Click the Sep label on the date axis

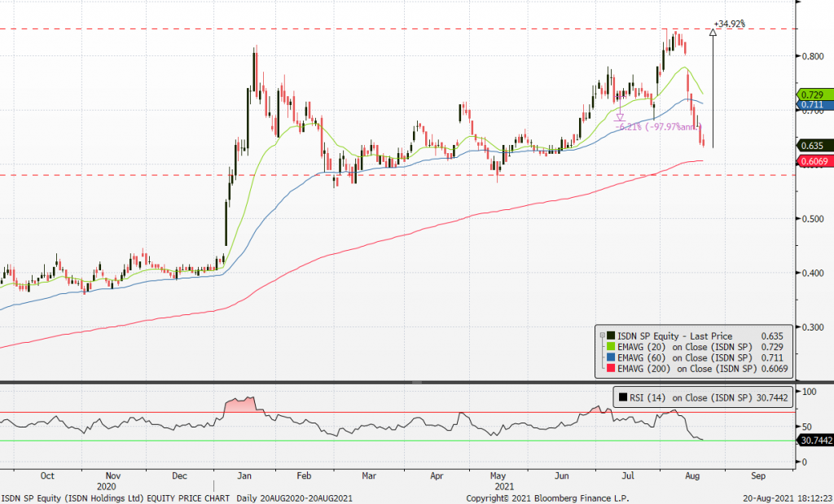(x=758, y=476)
